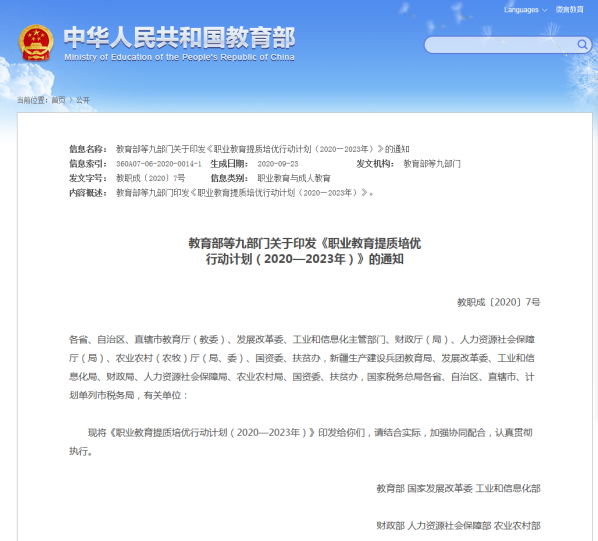Open the 微言教育 link
This screenshot has height=541, width=598.
[569, 10]
